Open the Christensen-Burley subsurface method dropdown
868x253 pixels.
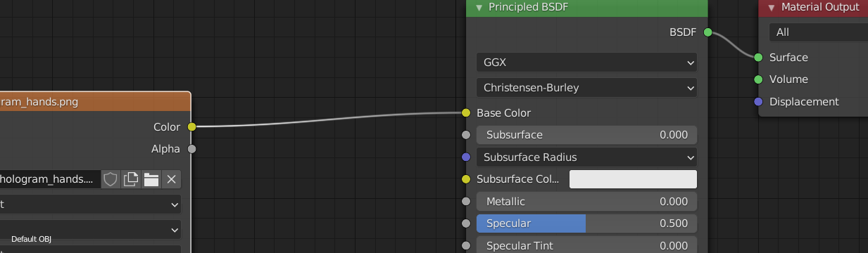(586, 88)
